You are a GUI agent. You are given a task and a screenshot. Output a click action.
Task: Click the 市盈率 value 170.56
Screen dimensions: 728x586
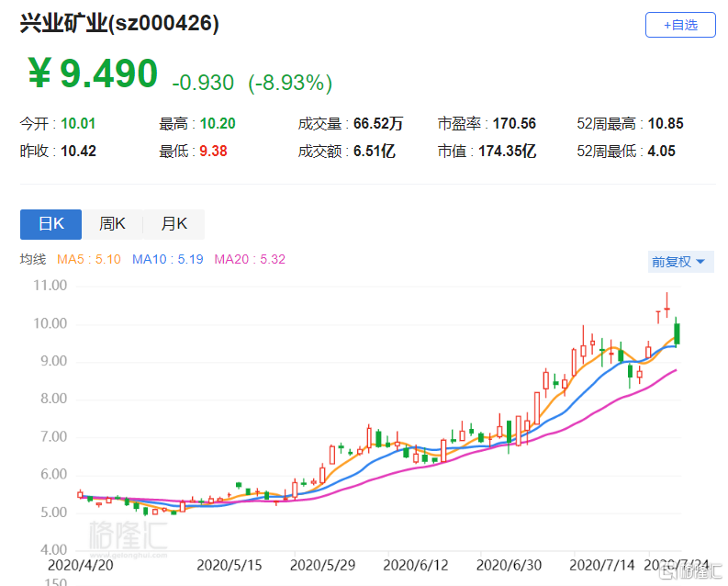[x=514, y=123]
